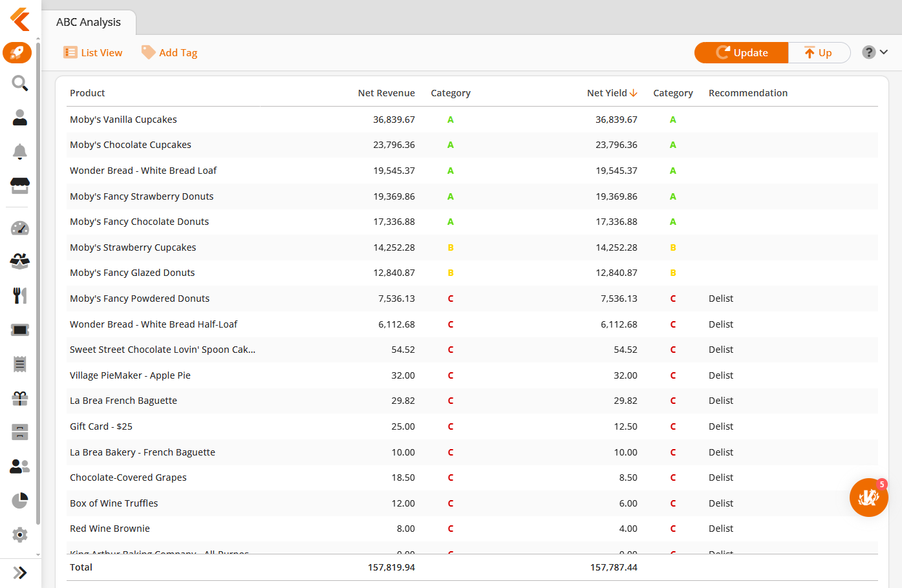Viewport: 902px width, 588px height.
Task: Click the rocket icon in the sidebar
Action: pos(17,52)
